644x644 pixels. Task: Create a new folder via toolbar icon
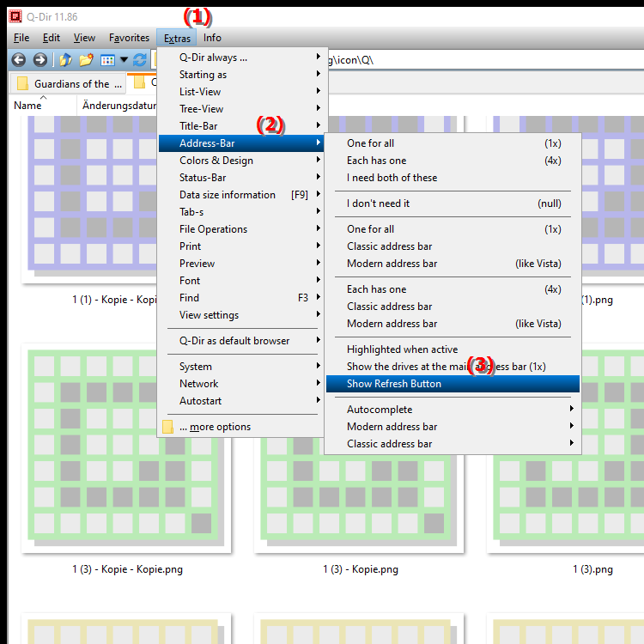click(86, 60)
